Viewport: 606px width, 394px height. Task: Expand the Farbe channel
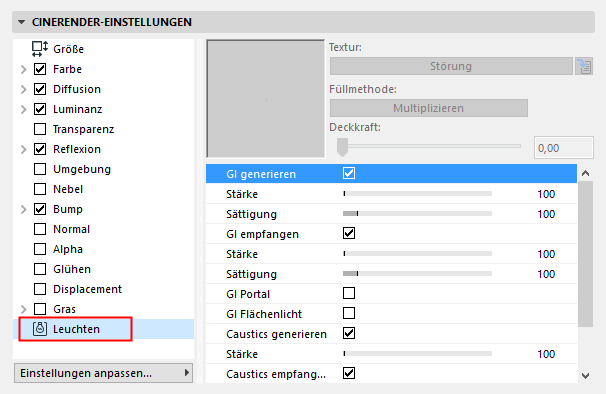pos(24,69)
